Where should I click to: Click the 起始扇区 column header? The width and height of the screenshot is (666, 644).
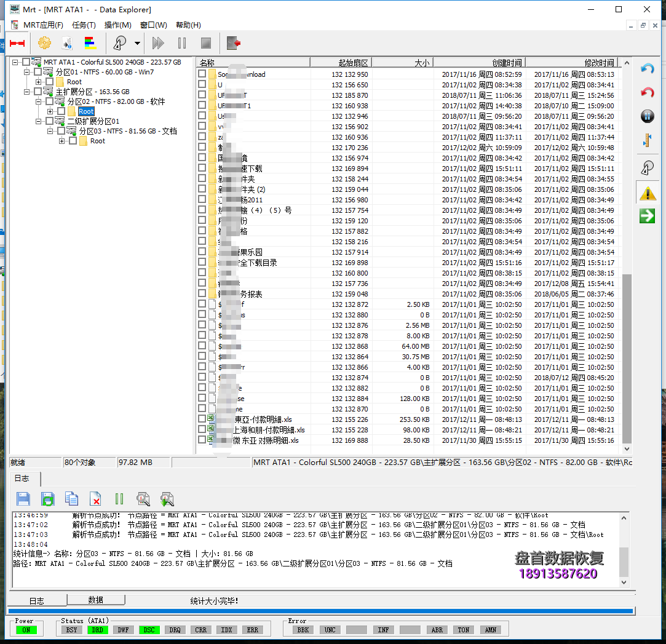click(x=341, y=62)
